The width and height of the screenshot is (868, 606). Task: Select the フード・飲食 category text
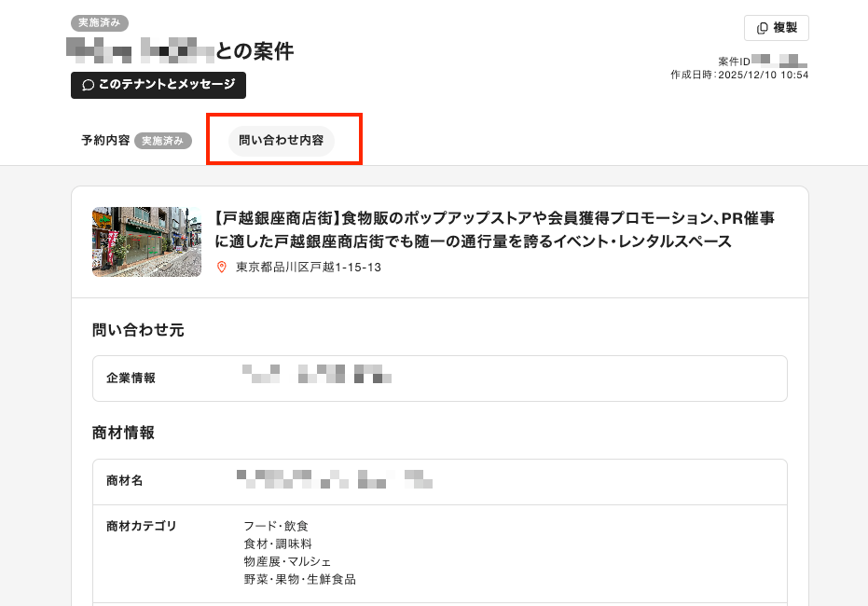pos(276,526)
